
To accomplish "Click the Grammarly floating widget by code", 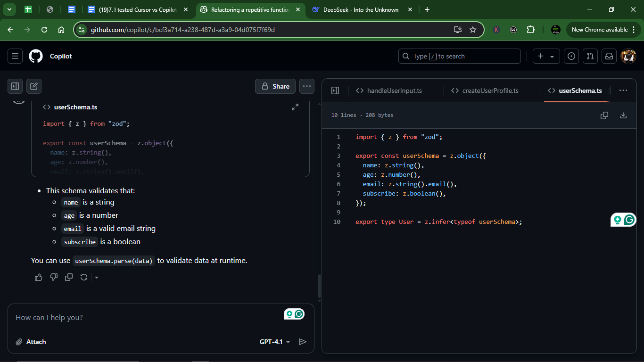I will (629, 220).
